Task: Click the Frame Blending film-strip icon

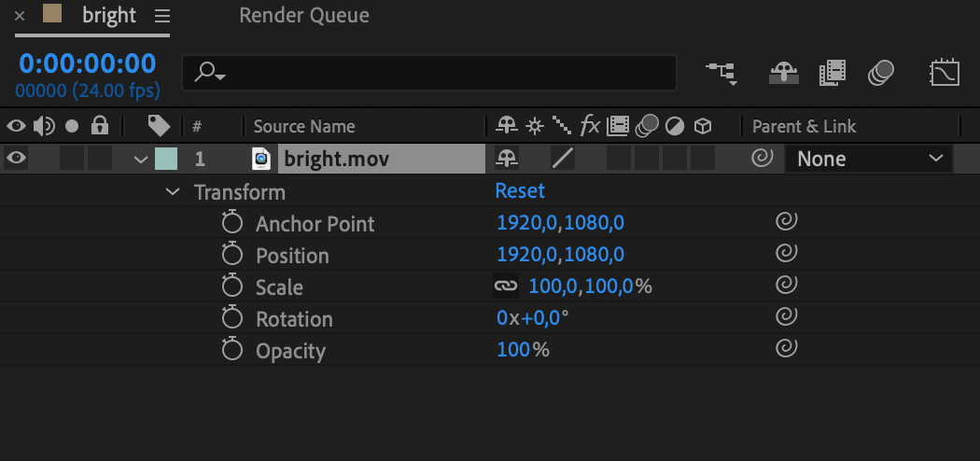Action: (x=832, y=73)
